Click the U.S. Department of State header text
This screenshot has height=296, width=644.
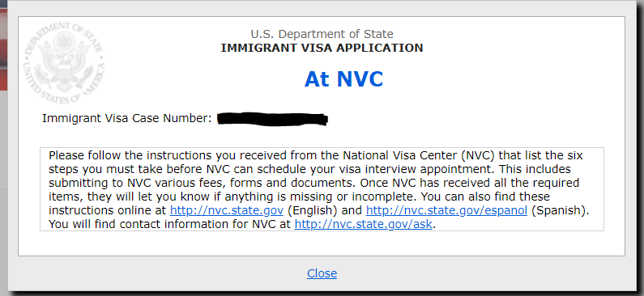click(x=322, y=34)
